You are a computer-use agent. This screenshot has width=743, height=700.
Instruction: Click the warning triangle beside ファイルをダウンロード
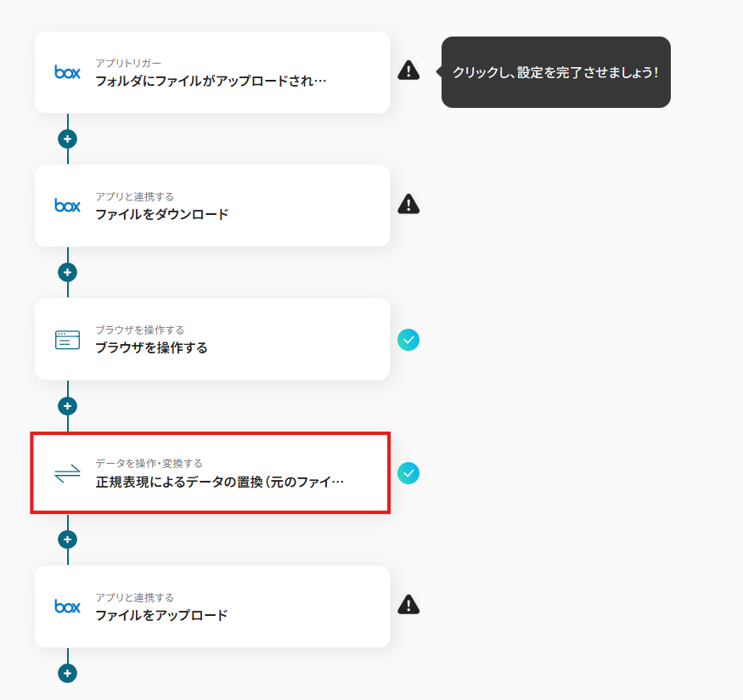(408, 204)
